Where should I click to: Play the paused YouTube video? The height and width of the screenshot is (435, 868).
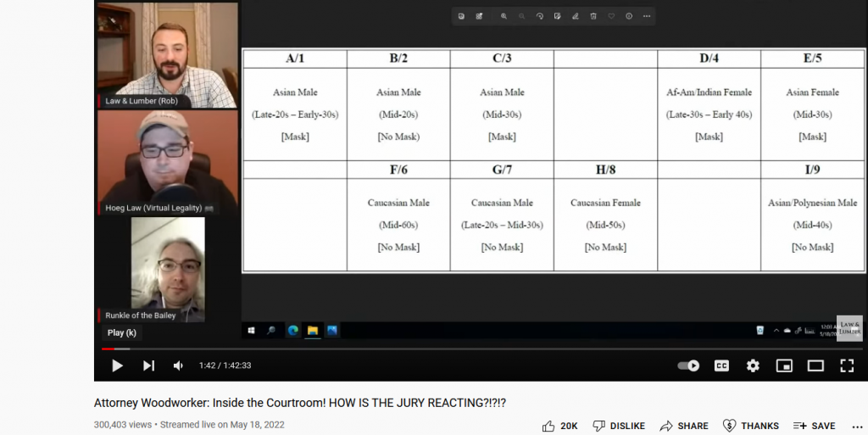pyautogui.click(x=118, y=365)
